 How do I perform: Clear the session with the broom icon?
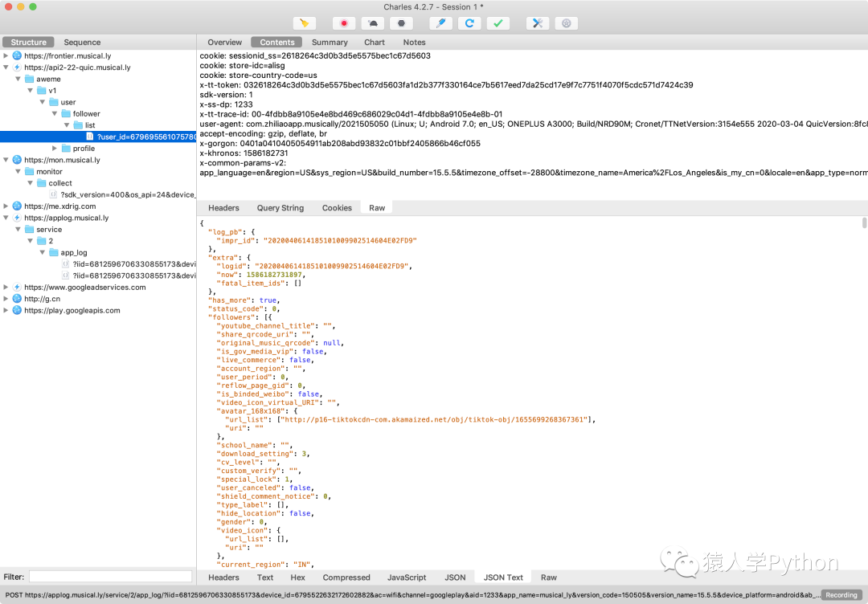(304, 23)
